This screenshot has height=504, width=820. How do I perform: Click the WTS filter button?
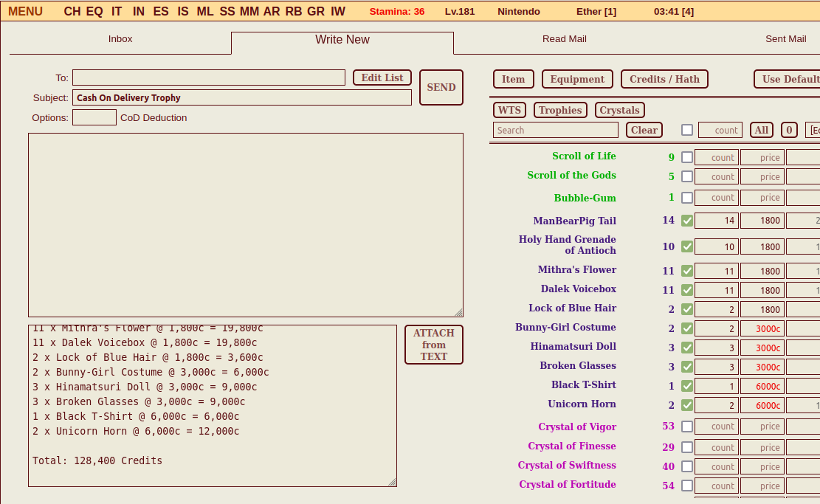(509, 110)
